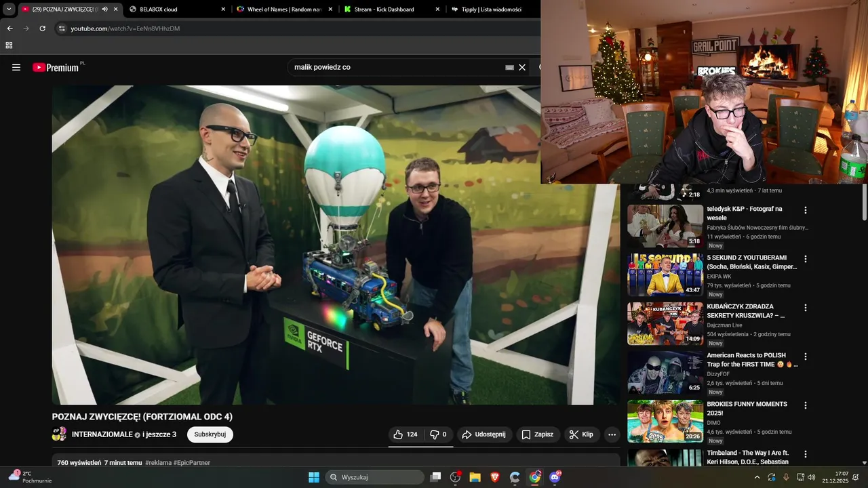The height and width of the screenshot is (488, 868).
Task: Close the BELABOX cloud tab
Action: pyautogui.click(x=223, y=9)
